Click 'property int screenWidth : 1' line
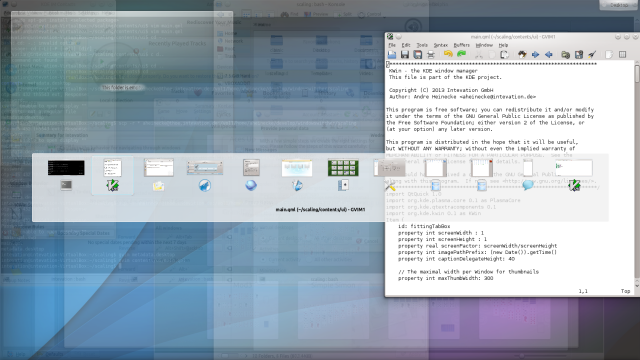This screenshot has width=640, height=360. (441, 233)
